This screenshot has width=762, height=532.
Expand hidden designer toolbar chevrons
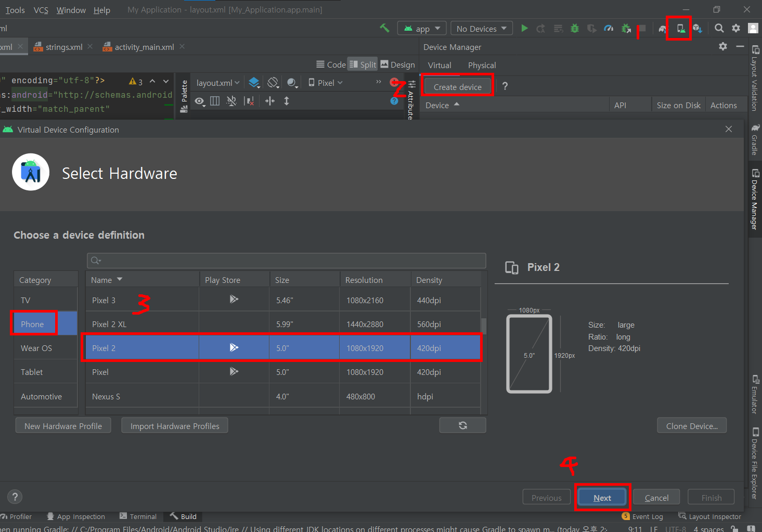coord(379,82)
